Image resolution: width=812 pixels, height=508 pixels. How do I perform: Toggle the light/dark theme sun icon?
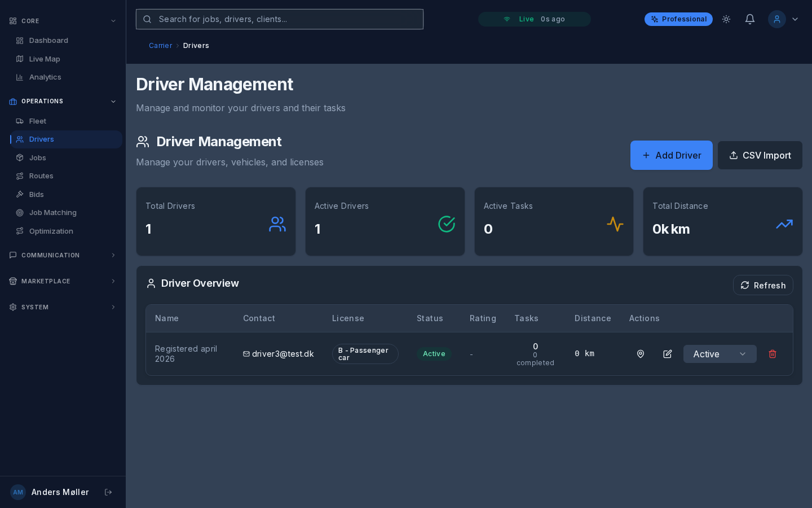pos(726,19)
